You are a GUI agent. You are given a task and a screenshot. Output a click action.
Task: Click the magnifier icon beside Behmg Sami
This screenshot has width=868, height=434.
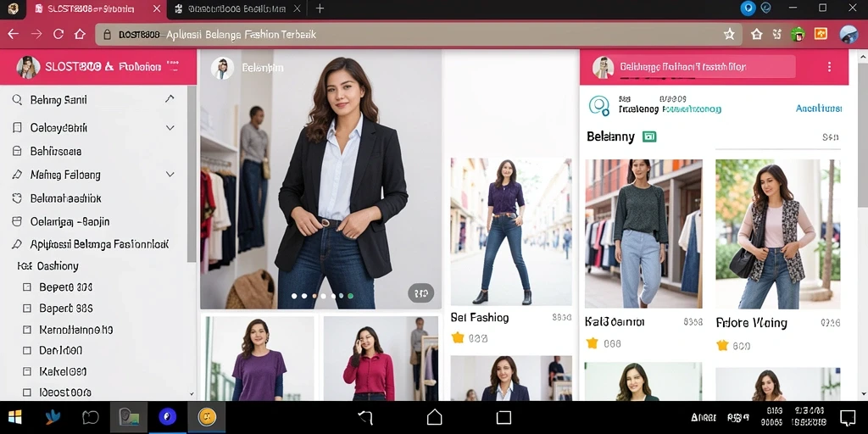(x=17, y=100)
